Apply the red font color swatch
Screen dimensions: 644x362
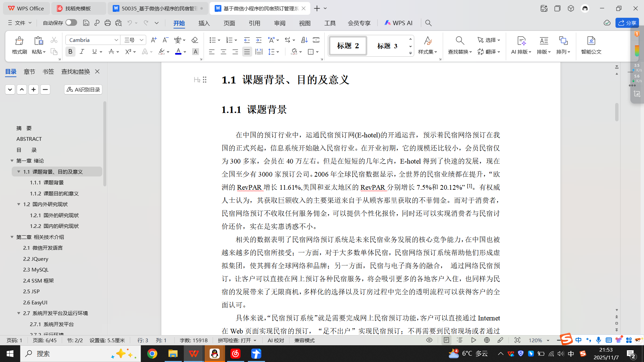click(178, 52)
